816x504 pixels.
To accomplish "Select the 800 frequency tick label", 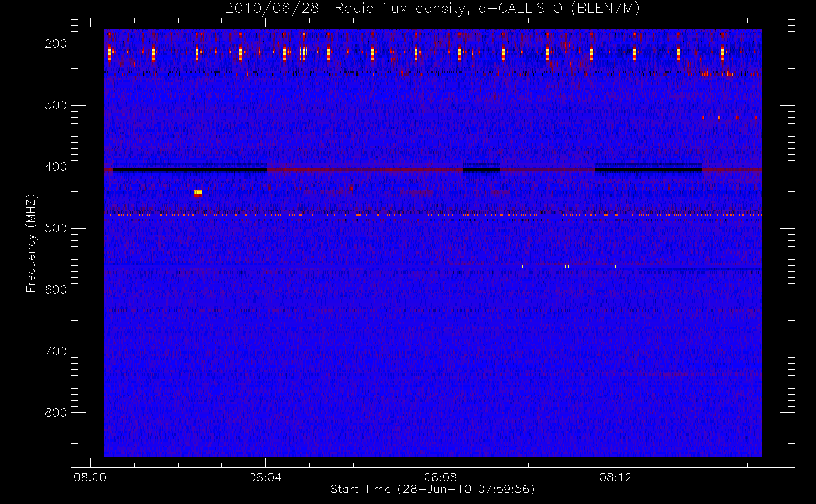I will 56,413.
